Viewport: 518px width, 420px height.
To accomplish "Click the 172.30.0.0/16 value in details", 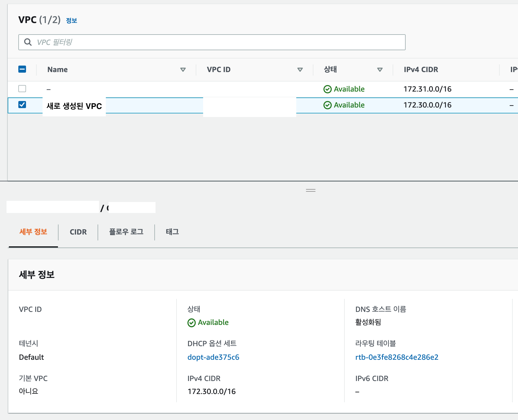I will click(x=211, y=391).
